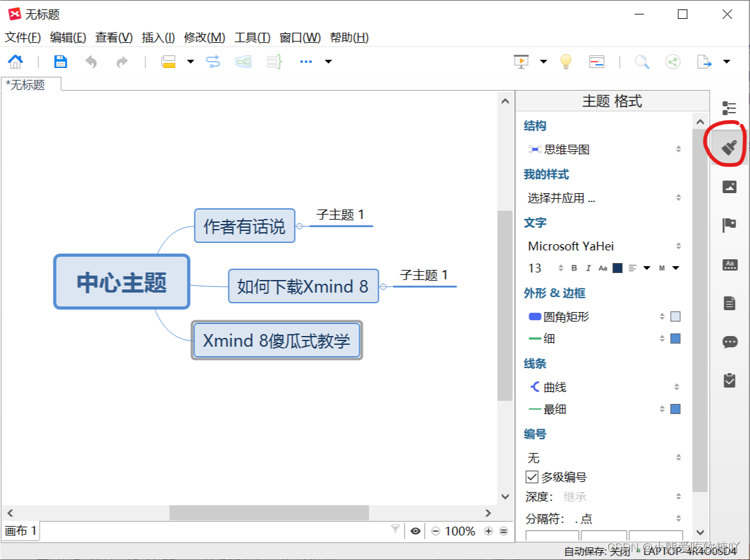Screen dimensions: 750x560
Task: Reset zoom to actual size
Action: point(503,531)
